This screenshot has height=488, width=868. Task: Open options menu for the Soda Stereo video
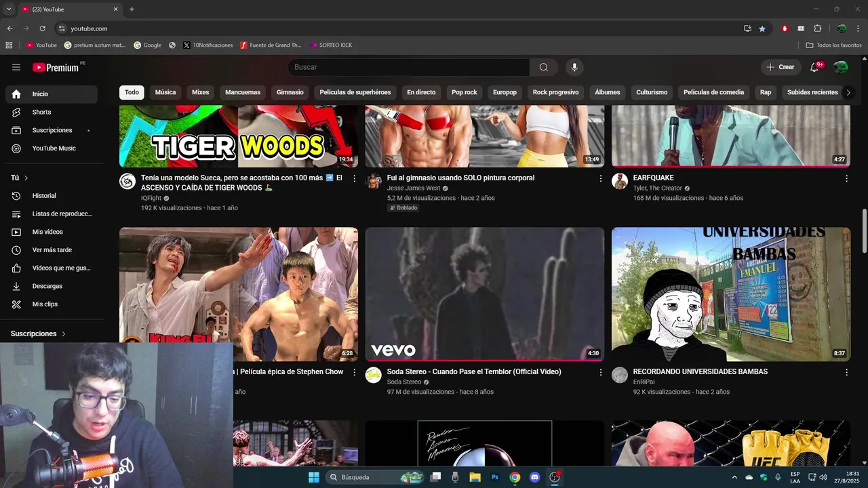tap(600, 372)
